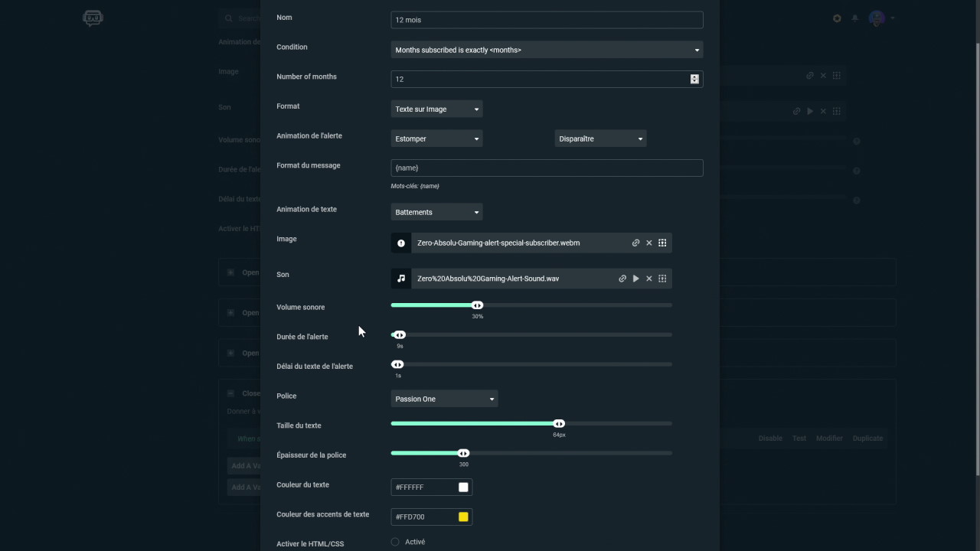Click the Volume sonore slider handle
This screenshot has height=551, width=980.
tap(478, 305)
